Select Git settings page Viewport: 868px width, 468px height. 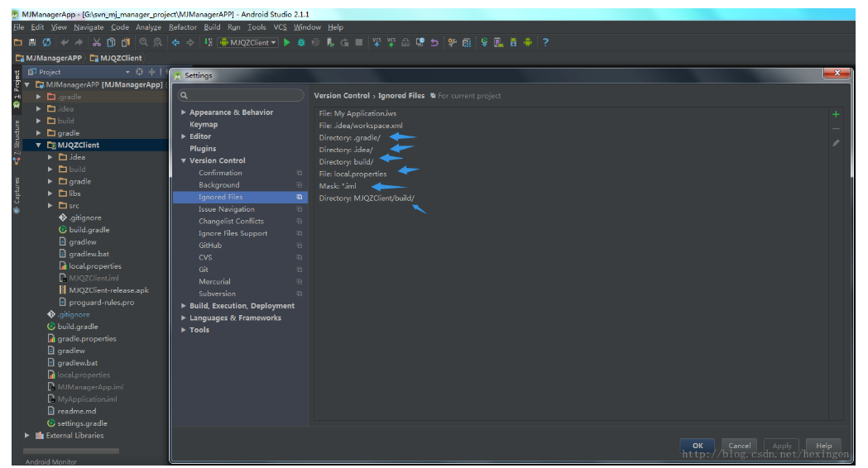point(204,270)
